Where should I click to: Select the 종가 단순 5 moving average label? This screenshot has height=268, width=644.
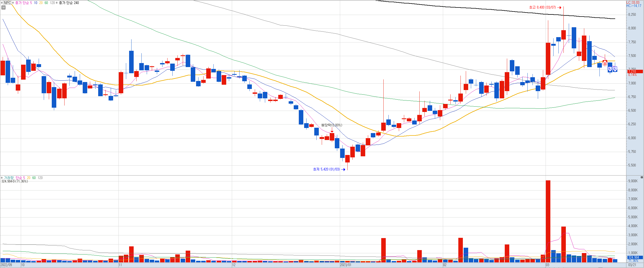pos(23,3)
